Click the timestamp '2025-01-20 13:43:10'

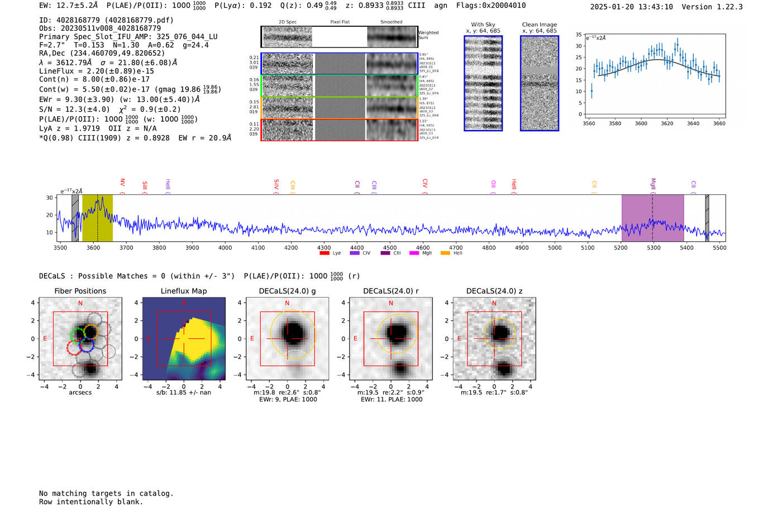631,7
